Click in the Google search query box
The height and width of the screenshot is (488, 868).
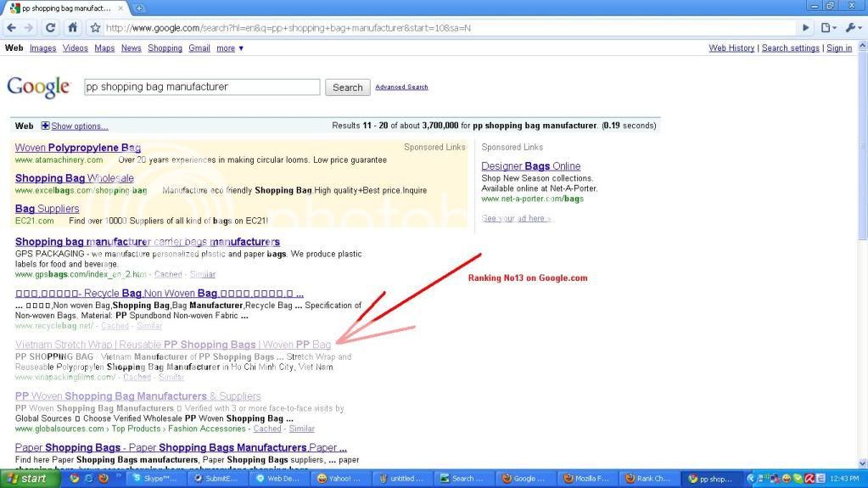[x=202, y=87]
